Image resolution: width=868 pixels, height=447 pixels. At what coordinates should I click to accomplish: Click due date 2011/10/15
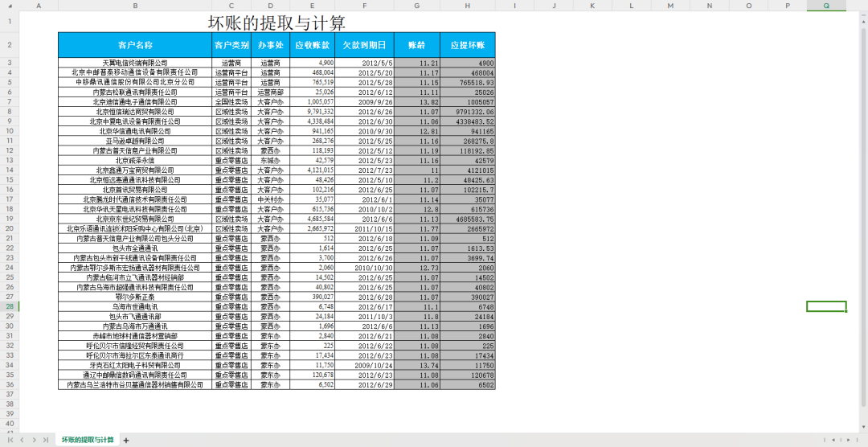point(365,228)
